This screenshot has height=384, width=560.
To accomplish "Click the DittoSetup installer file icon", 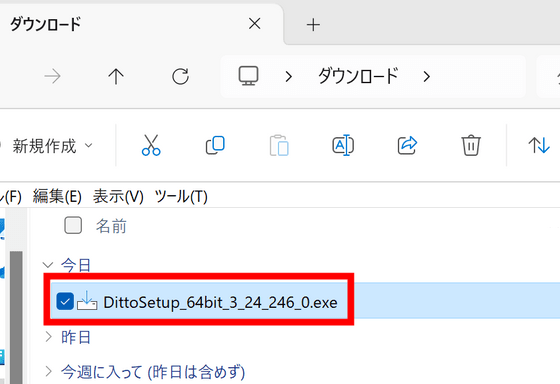I will [x=87, y=300].
